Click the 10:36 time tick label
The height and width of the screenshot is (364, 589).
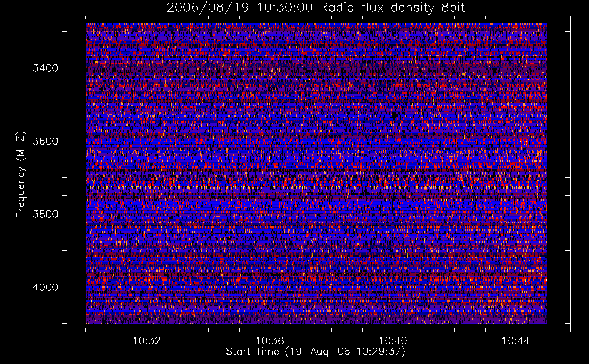point(270,341)
